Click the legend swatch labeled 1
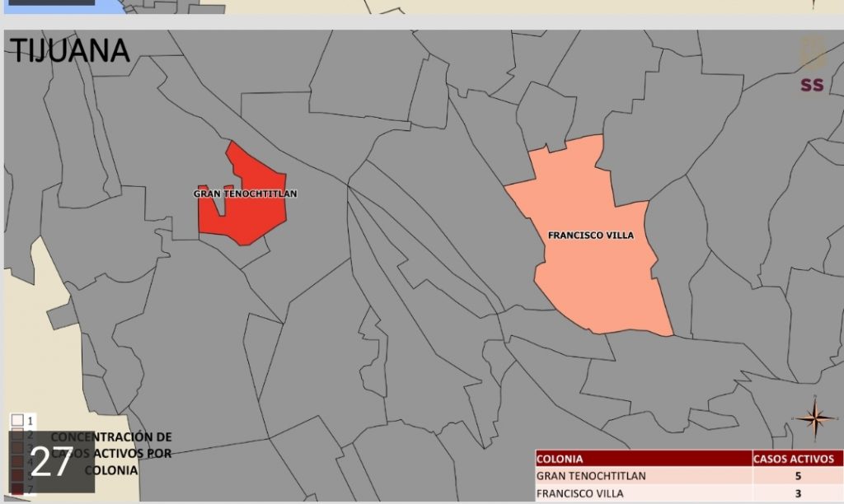 (17, 420)
